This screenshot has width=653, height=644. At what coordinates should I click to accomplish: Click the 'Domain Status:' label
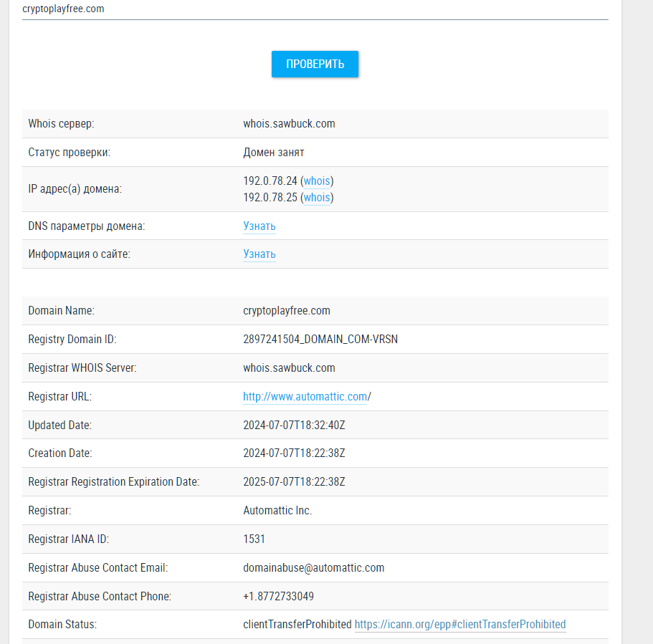pyautogui.click(x=62, y=625)
